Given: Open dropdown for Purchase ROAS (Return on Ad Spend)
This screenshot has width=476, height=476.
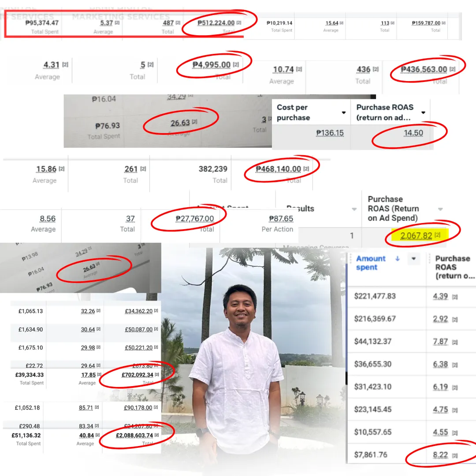Looking at the screenshot, I should pos(440,209).
